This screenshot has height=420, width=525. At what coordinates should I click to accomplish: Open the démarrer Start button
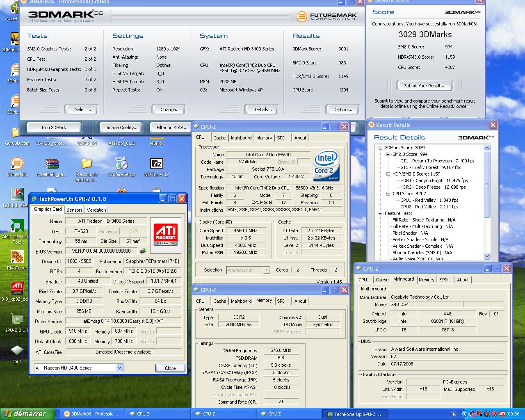tap(27, 414)
